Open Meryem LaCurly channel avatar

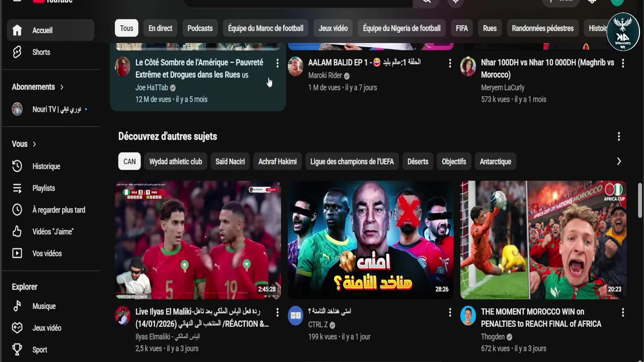[468, 66]
